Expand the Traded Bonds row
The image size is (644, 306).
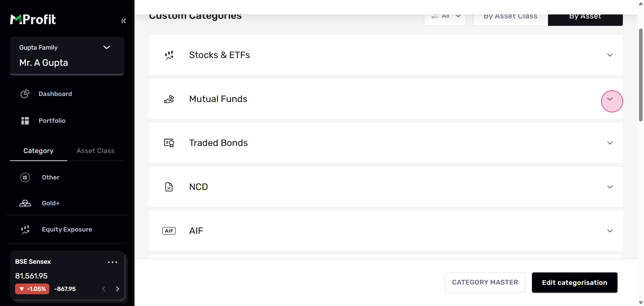coord(610,143)
